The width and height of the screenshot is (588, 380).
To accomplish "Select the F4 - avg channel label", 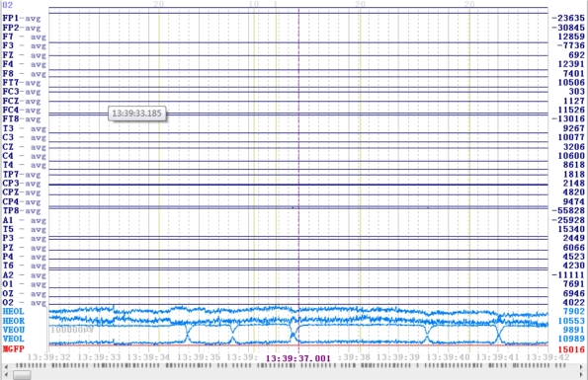I will click(25, 64).
